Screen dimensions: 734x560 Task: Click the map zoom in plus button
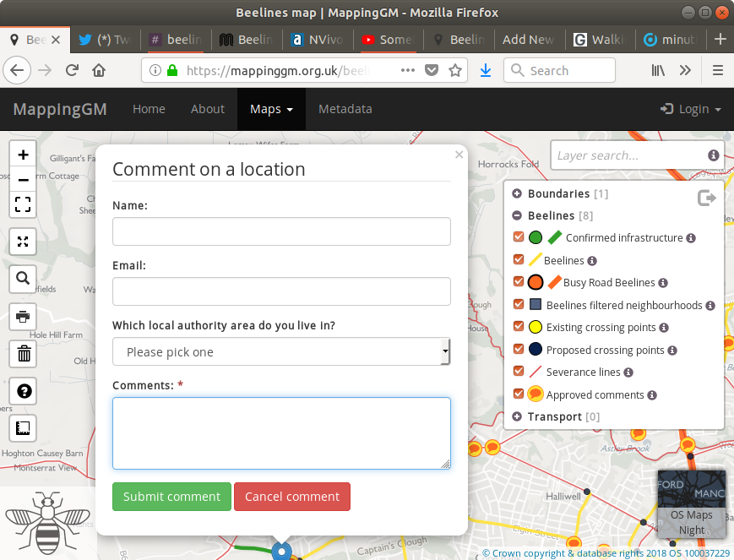pos(23,155)
